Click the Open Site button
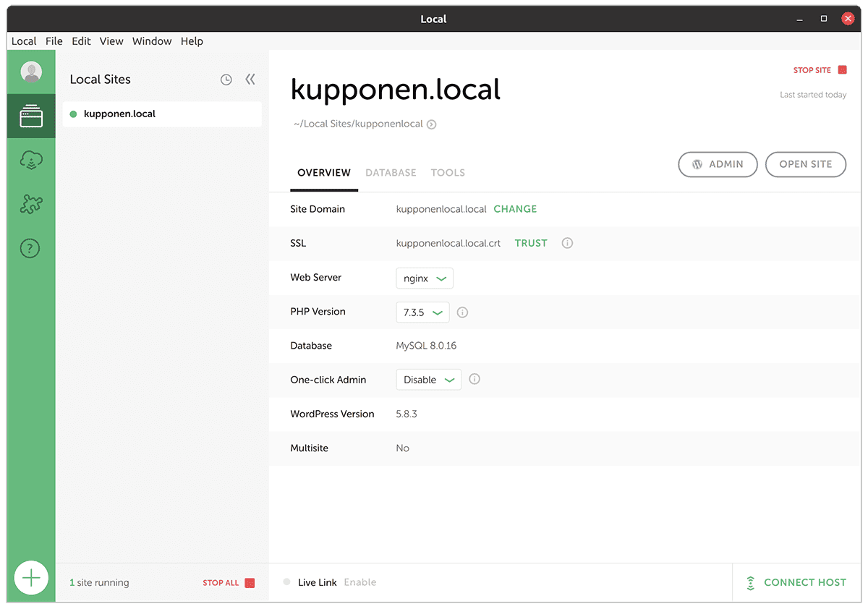Image resolution: width=868 pixels, height=609 pixels. click(x=806, y=164)
